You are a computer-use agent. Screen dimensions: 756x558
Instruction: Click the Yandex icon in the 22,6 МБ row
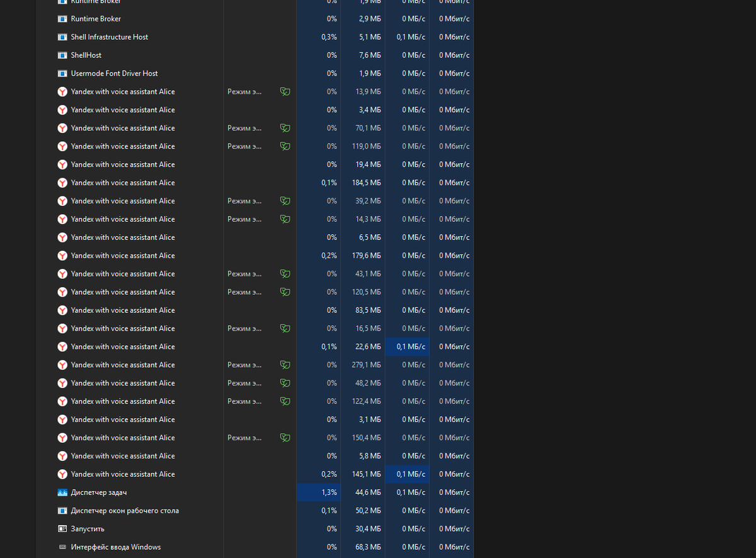(62, 347)
